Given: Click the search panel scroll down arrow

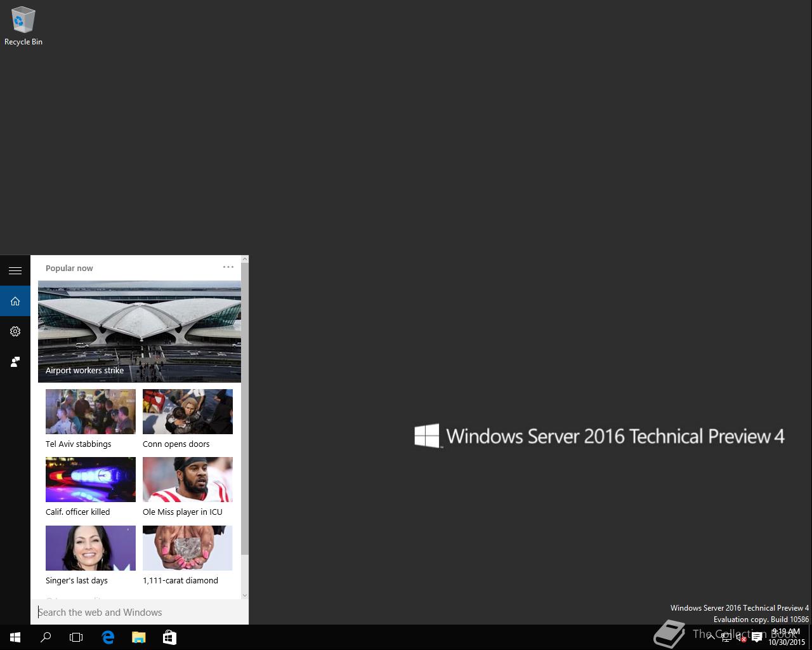Looking at the screenshot, I should [245, 595].
